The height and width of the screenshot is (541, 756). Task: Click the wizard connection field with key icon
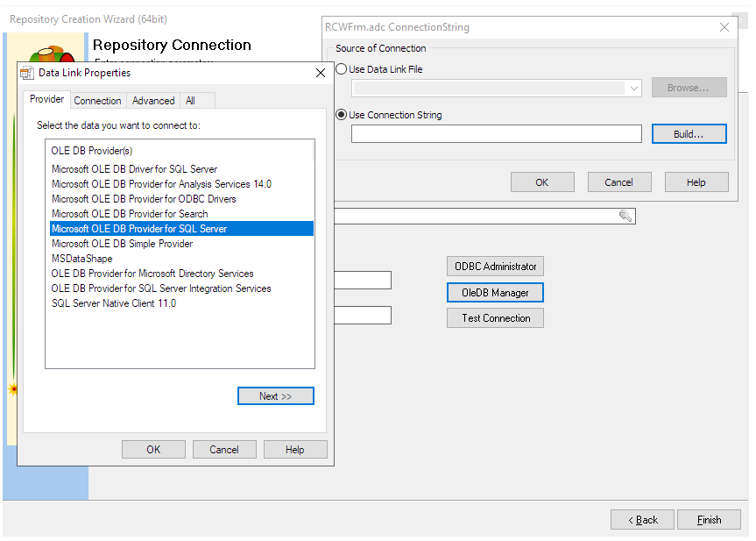tap(484, 216)
